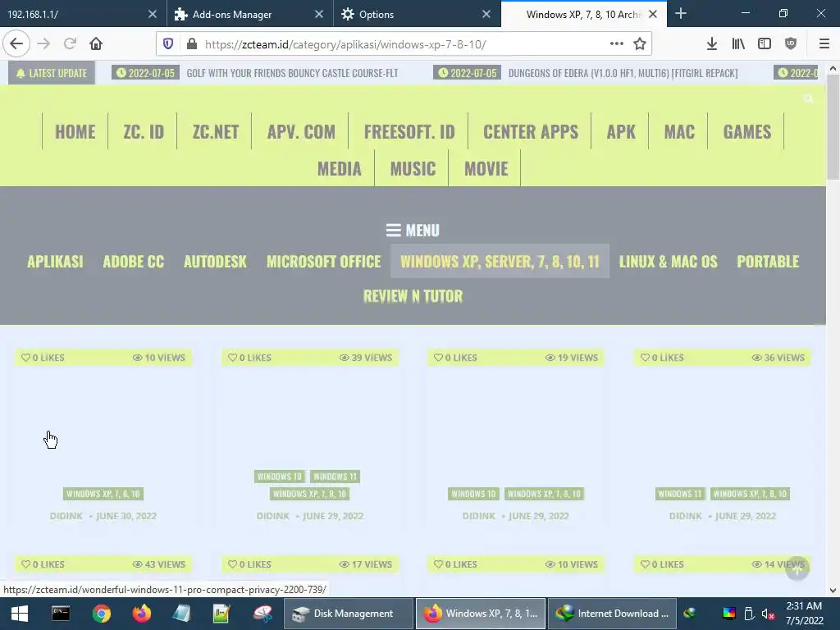Open the MUSIC navigation item
The image size is (840, 630).
[413, 169]
